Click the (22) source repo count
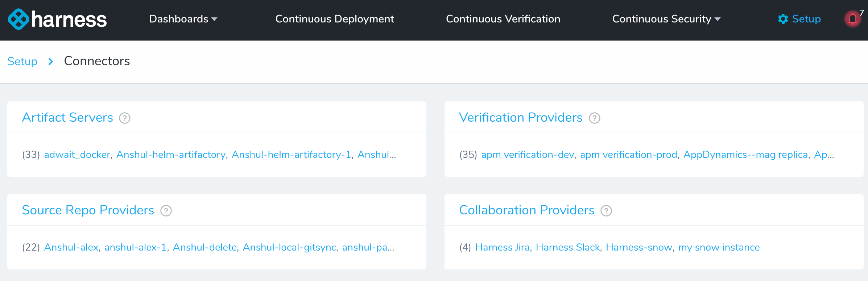The image size is (868, 281). (31, 247)
